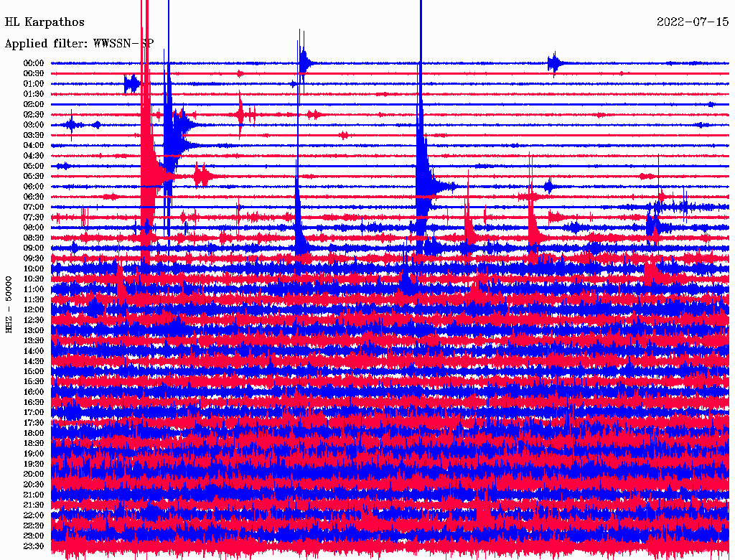
Task: Select the 04:00 time label
Action: (x=34, y=146)
